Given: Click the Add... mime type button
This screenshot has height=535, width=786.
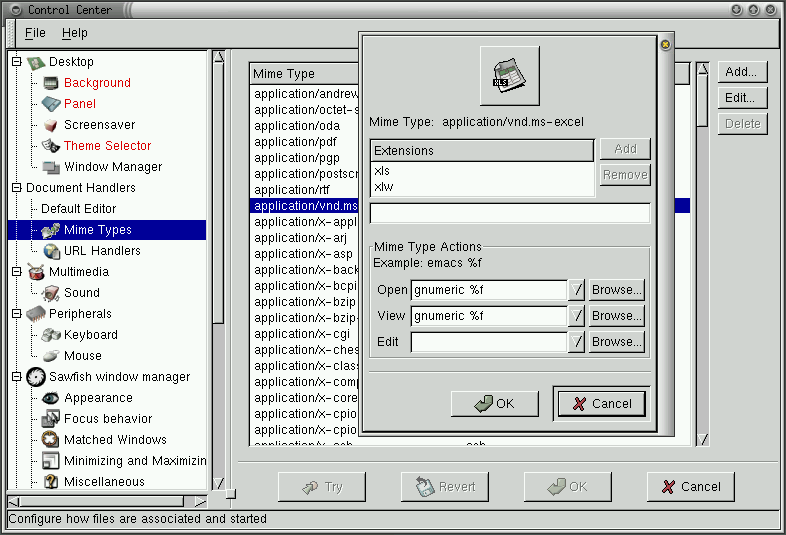Looking at the screenshot, I should pos(742,72).
